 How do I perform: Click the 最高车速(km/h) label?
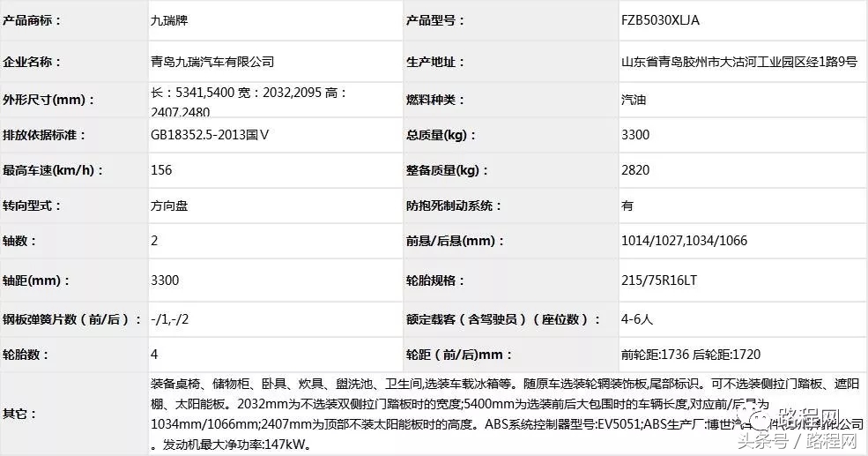pyautogui.click(x=53, y=170)
